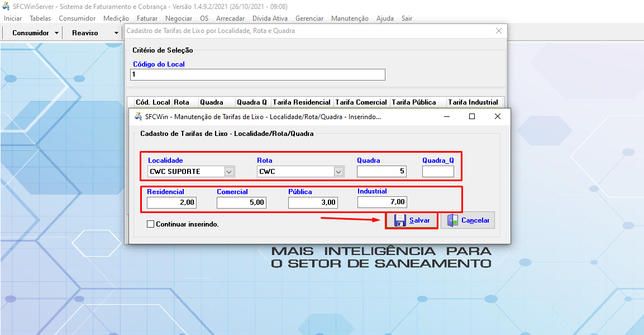Open the Faturar menu

click(x=147, y=18)
